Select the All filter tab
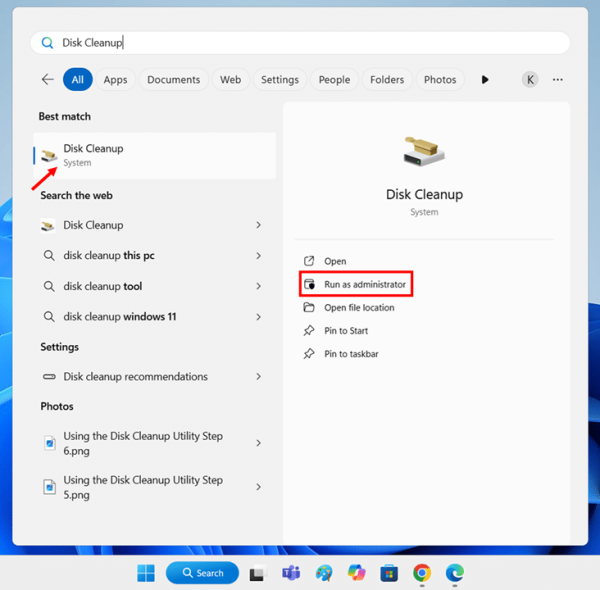Viewport: 600px width, 590px height. pos(78,80)
